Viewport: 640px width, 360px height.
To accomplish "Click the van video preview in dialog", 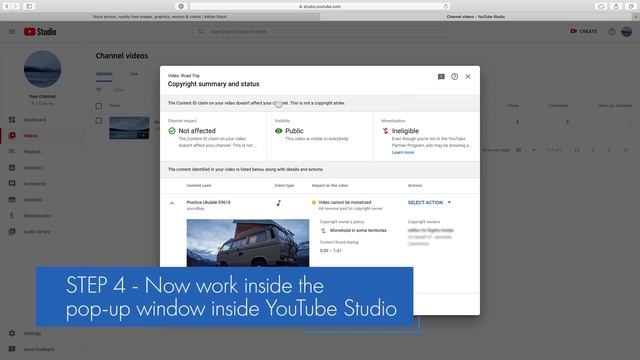I will (248, 243).
